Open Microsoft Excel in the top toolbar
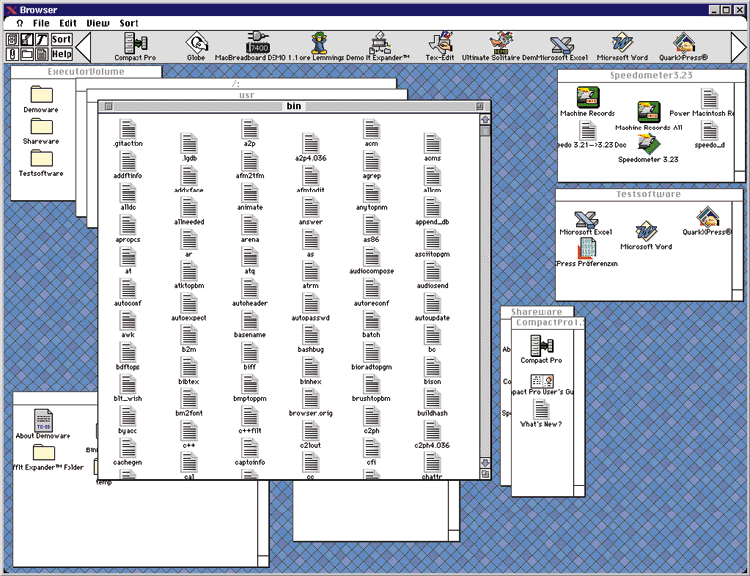 pyautogui.click(x=562, y=46)
